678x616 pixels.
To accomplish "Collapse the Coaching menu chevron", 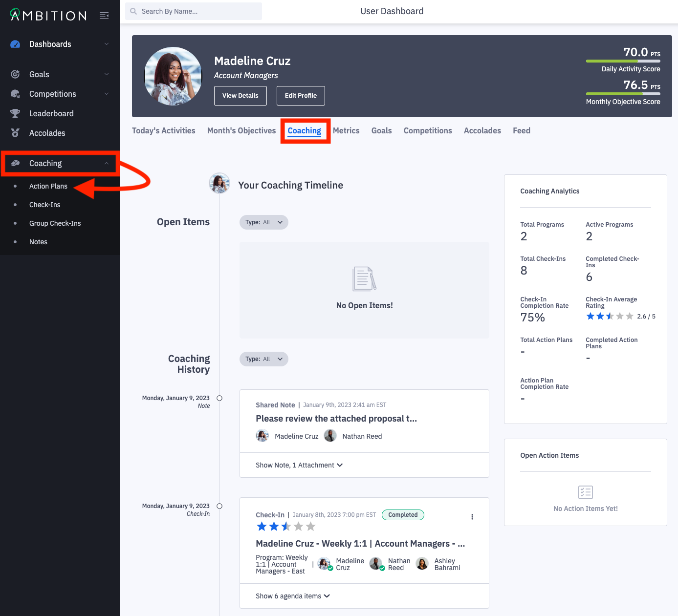I will coord(107,163).
